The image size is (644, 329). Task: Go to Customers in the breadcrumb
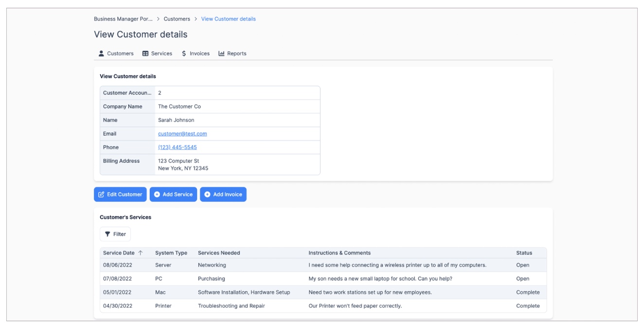pyautogui.click(x=177, y=19)
